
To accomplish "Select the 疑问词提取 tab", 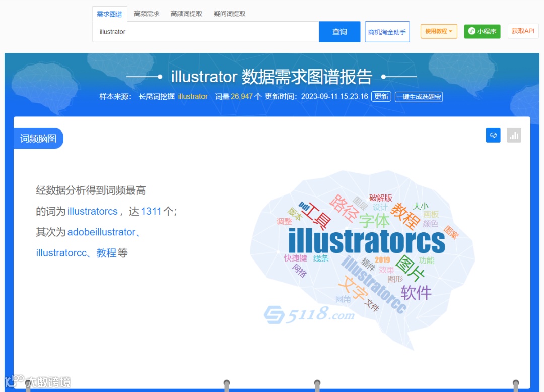I will pyautogui.click(x=230, y=14).
